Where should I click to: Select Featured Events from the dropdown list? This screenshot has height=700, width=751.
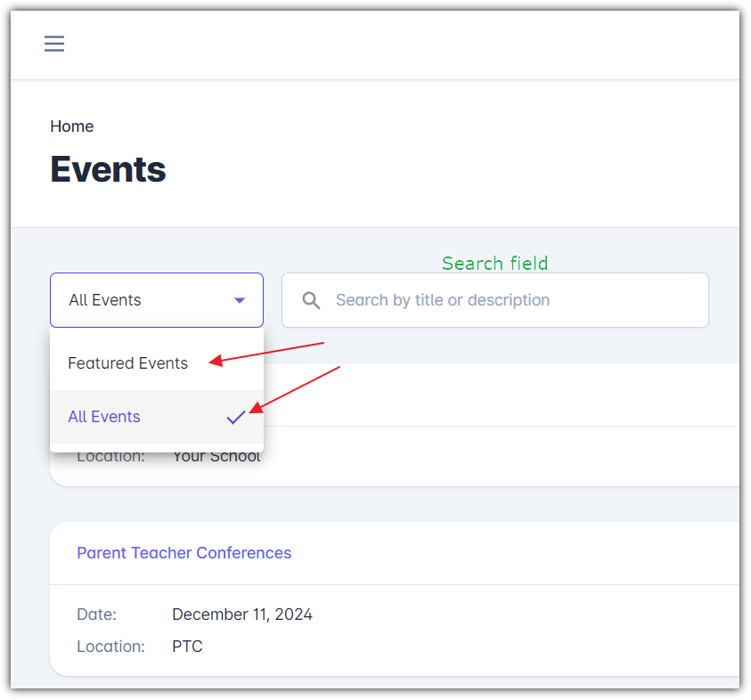128,363
